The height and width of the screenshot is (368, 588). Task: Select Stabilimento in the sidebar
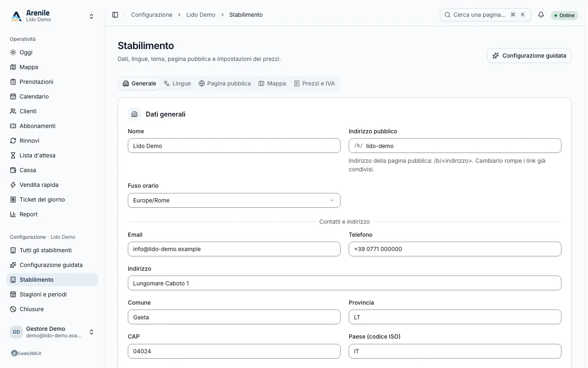[x=52, y=280]
